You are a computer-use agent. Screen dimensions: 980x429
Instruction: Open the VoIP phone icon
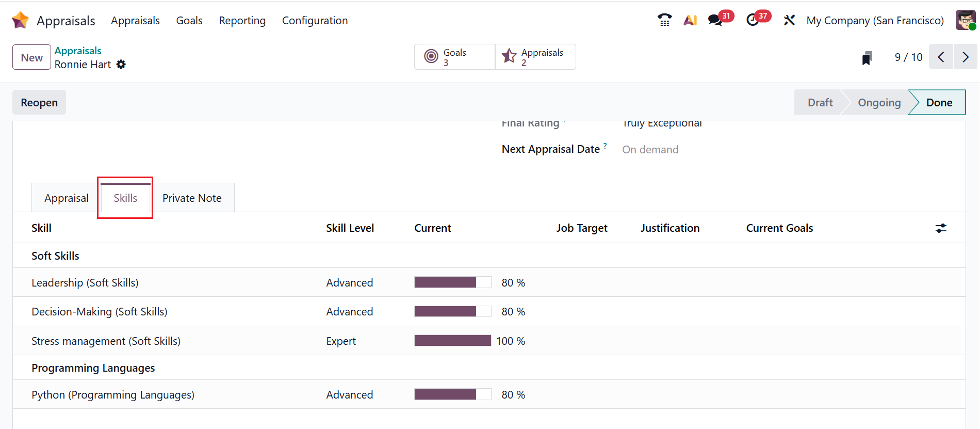pos(664,21)
